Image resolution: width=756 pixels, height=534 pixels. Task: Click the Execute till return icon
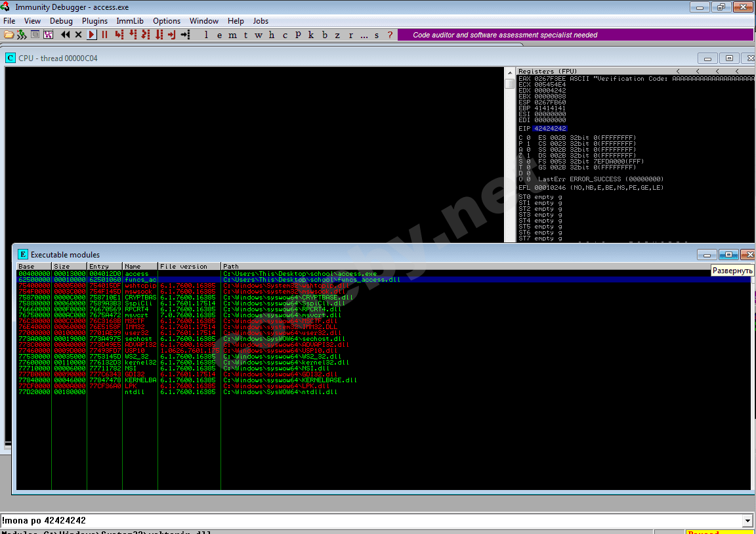tap(172, 35)
